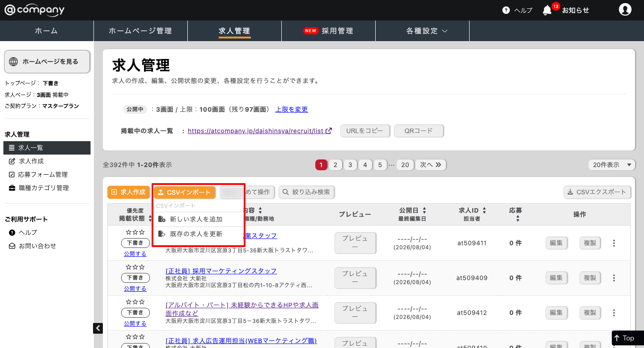The image size is (644, 348).
Task: Publish job at509409 via 公開する
Action: tap(135, 289)
